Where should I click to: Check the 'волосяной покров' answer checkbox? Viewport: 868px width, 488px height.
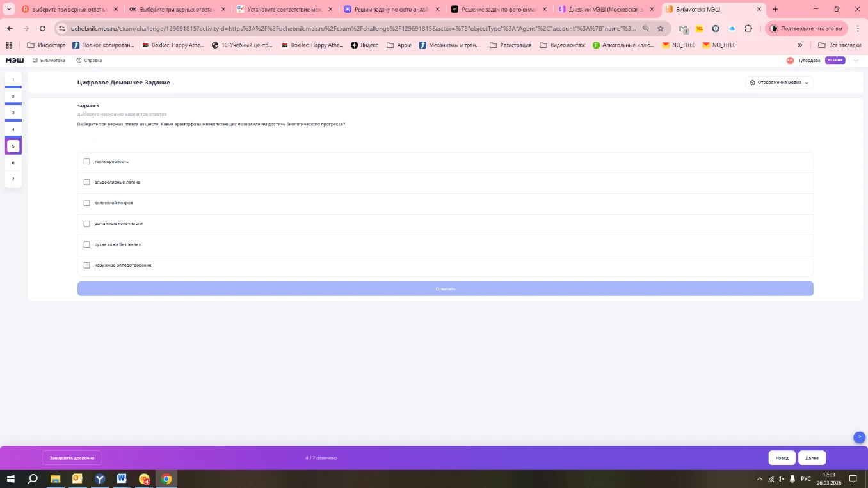[87, 203]
